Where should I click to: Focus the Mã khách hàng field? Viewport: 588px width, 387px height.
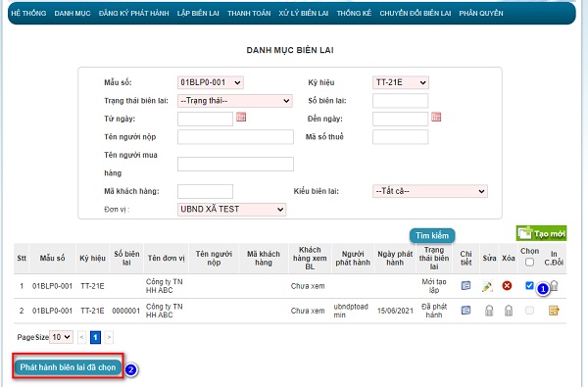tap(205, 191)
